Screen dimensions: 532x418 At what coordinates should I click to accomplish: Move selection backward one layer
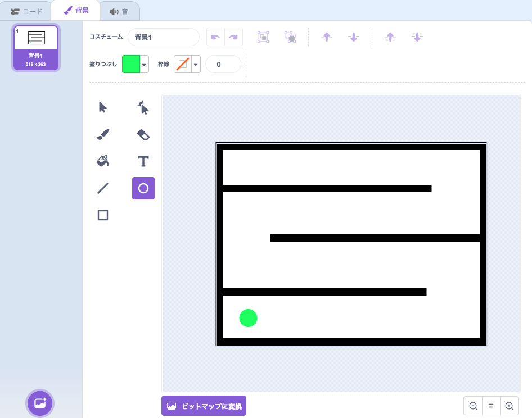point(354,37)
